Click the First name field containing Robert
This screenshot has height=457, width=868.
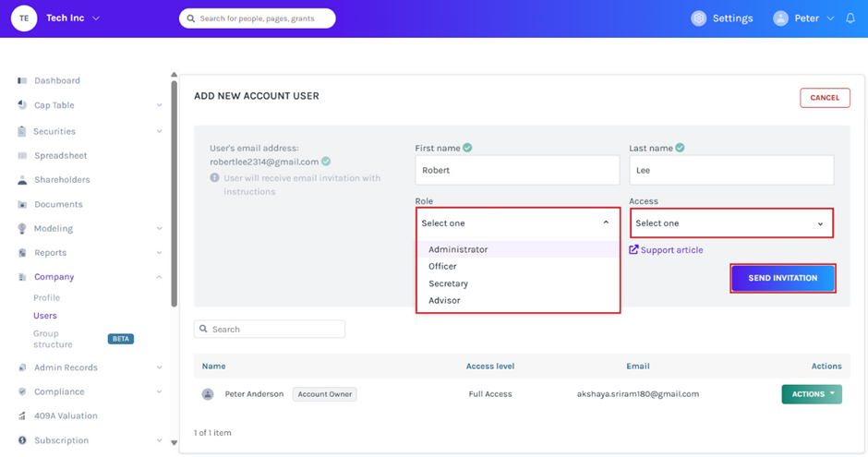[517, 170]
